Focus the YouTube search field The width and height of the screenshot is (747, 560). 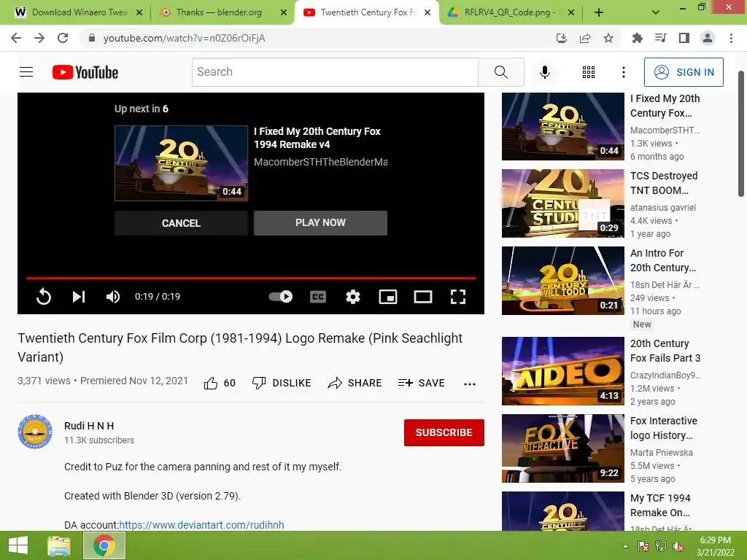pos(335,72)
